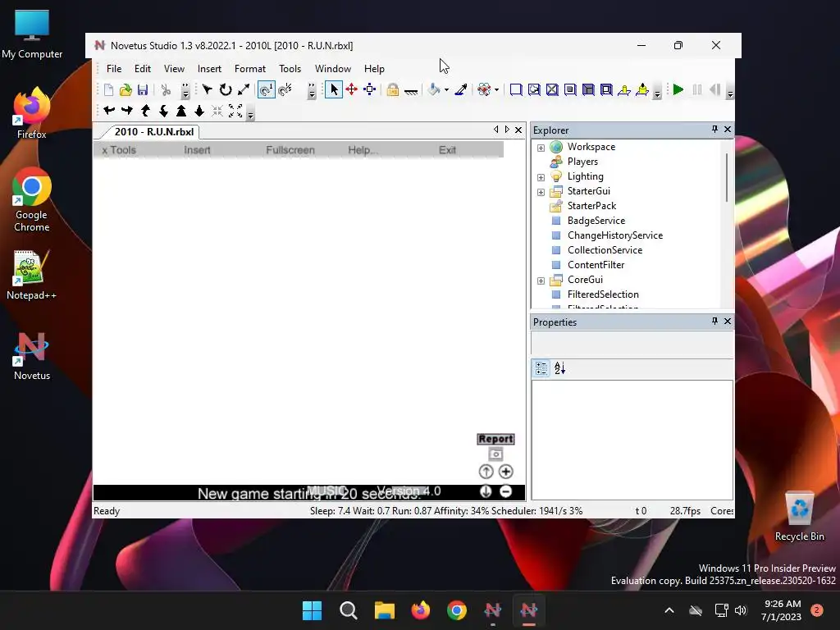The width and height of the screenshot is (840, 630).
Task: Pan camera right with the right arrow icon
Action: click(127, 111)
